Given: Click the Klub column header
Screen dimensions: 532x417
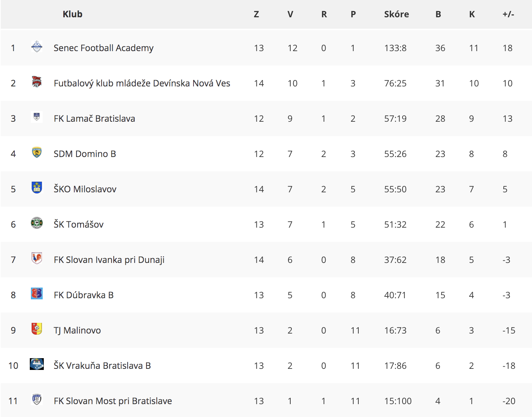Looking at the screenshot, I should point(72,14).
